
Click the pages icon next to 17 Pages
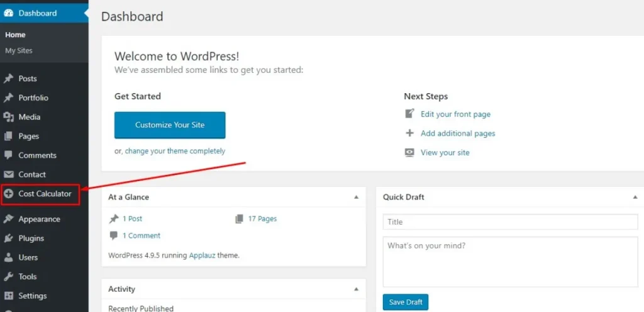tap(239, 219)
